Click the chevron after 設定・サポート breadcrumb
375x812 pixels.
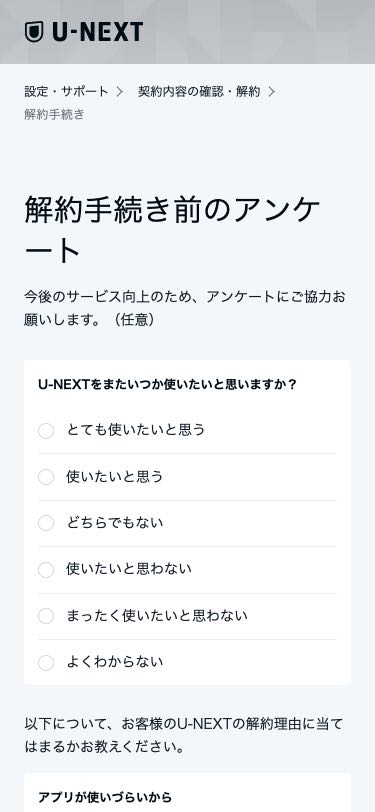(120, 92)
